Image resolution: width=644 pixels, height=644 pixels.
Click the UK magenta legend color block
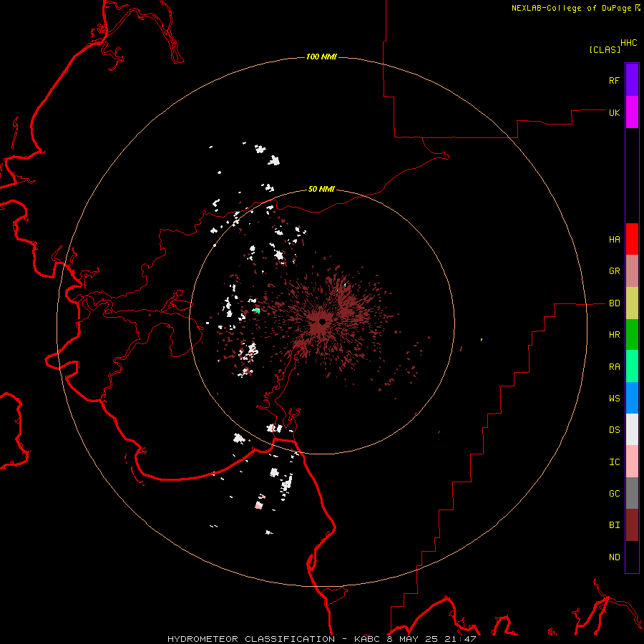(632, 112)
